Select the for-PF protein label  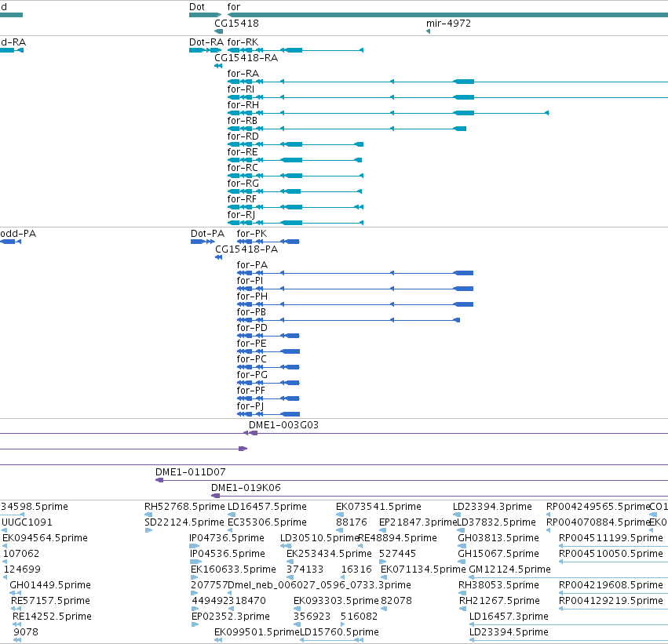pos(251,391)
